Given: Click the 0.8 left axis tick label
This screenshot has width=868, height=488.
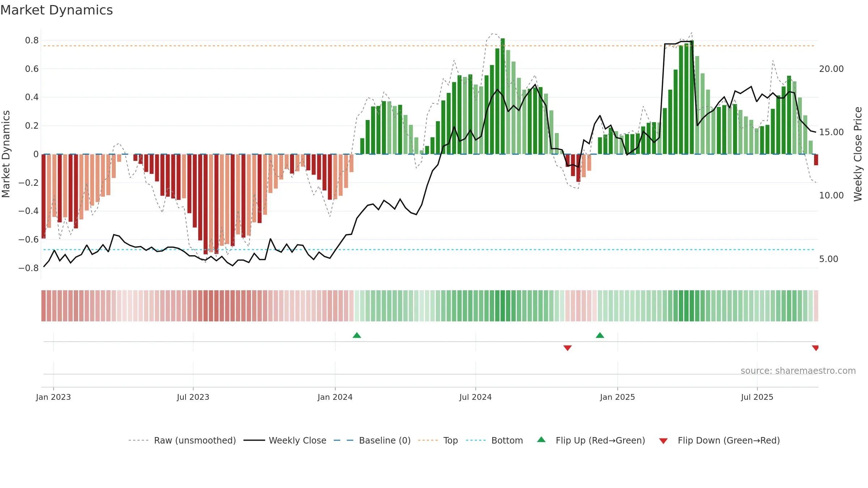Looking at the screenshot, I should coord(32,40).
